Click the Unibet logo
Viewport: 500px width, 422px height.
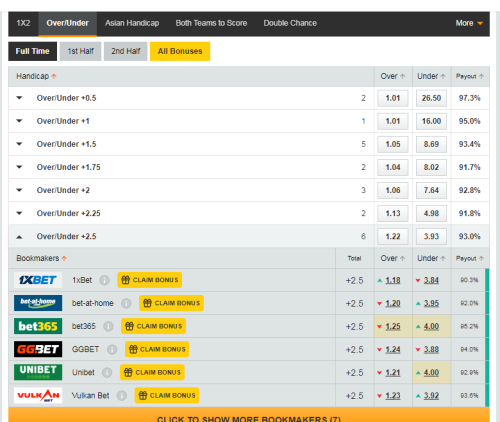[x=38, y=372]
